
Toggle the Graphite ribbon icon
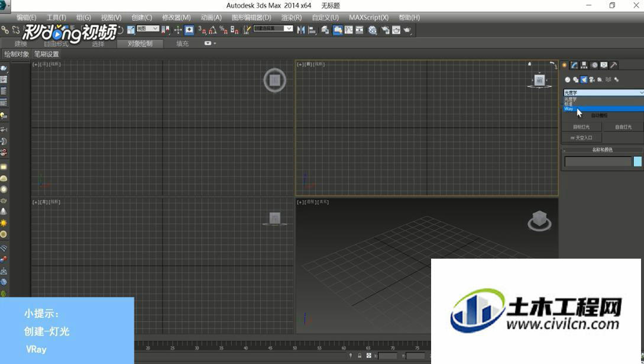coord(338,30)
